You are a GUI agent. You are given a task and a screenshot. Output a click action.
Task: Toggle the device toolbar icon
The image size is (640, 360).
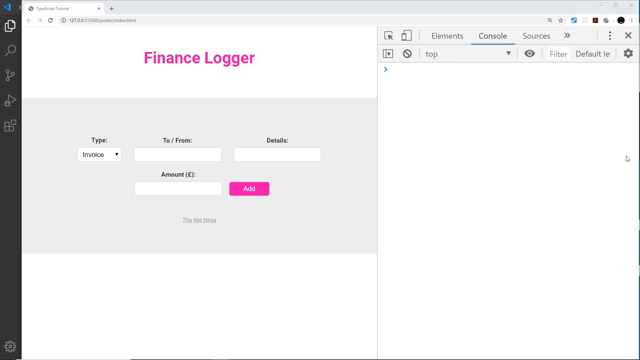pos(406,36)
